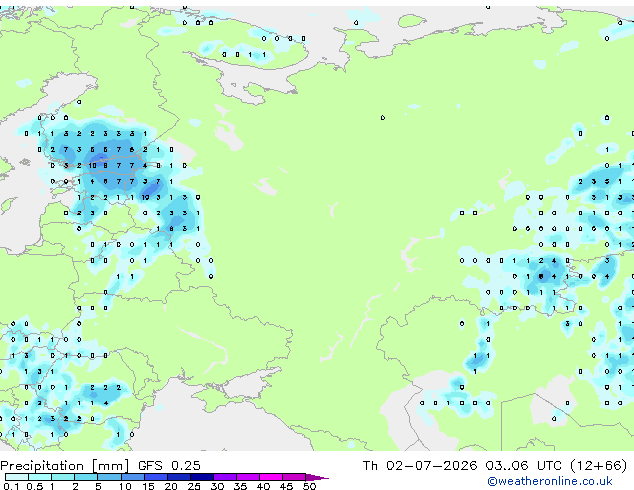Select the legend swatch between 0.1 and 0.5

(17, 477)
